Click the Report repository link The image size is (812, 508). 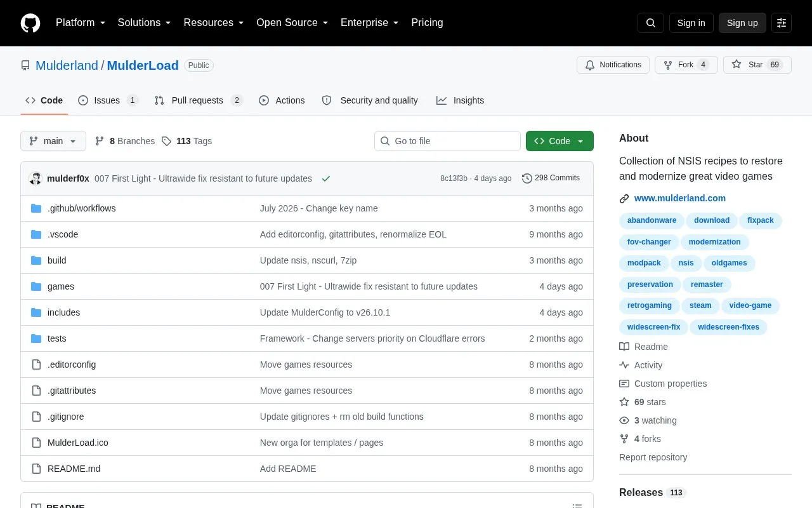click(x=653, y=457)
